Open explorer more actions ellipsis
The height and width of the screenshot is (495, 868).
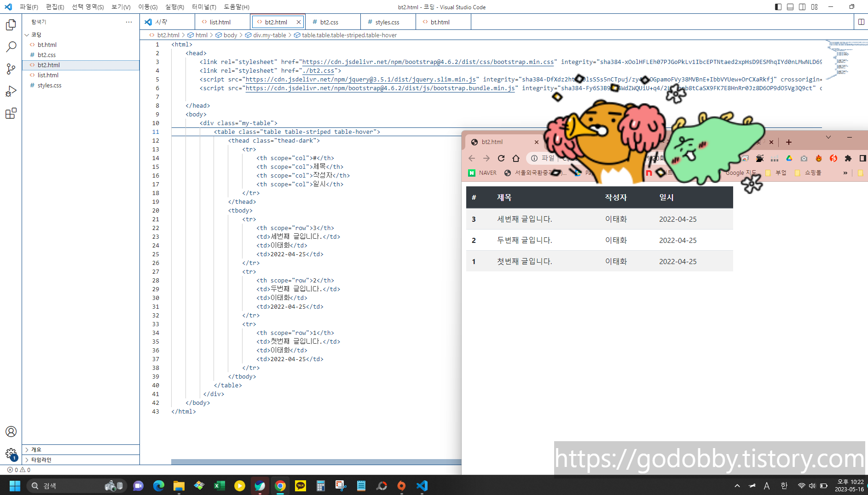tap(129, 22)
